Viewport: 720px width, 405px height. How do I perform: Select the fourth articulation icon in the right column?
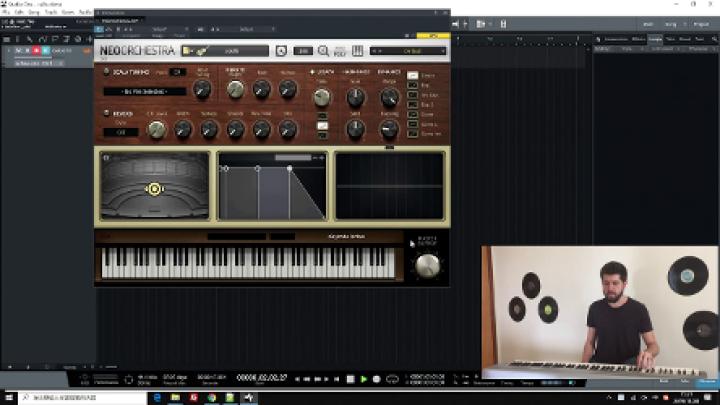pyautogui.click(x=412, y=104)
